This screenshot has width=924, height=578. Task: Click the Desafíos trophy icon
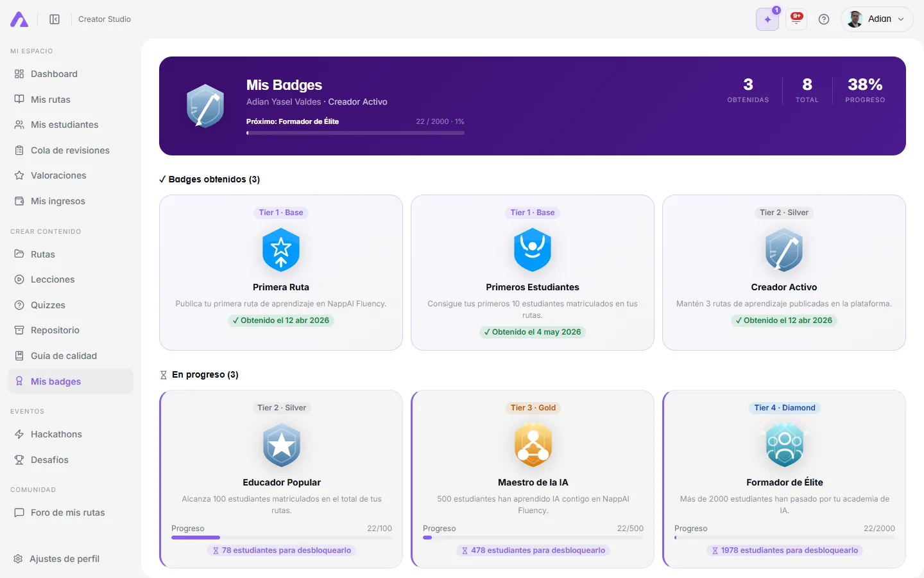(19, 460)
